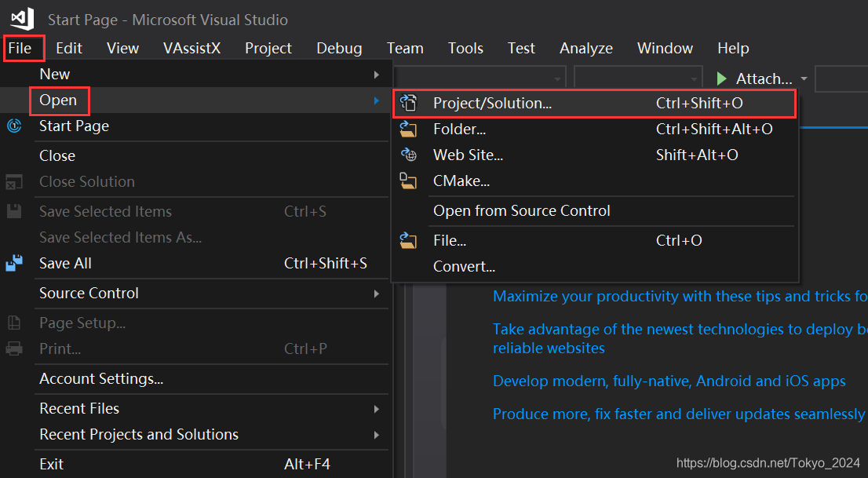Open the first toolbar configuration combo box

(x=480, y=78)
